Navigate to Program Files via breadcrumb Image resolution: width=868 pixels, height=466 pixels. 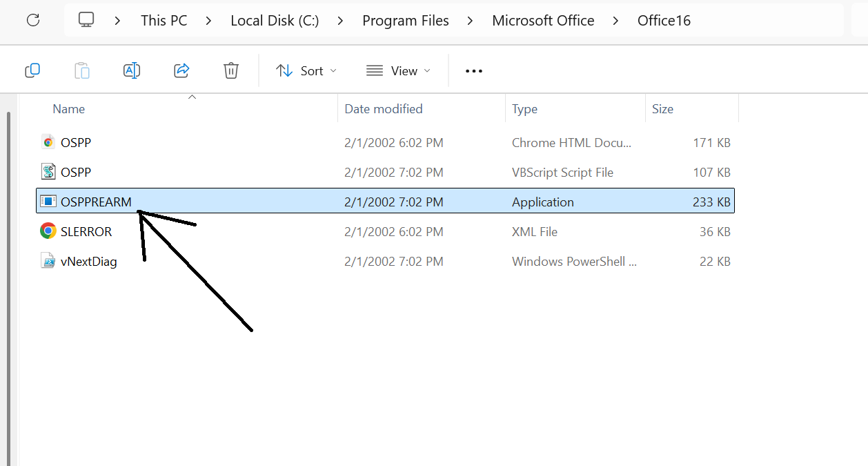406,20
